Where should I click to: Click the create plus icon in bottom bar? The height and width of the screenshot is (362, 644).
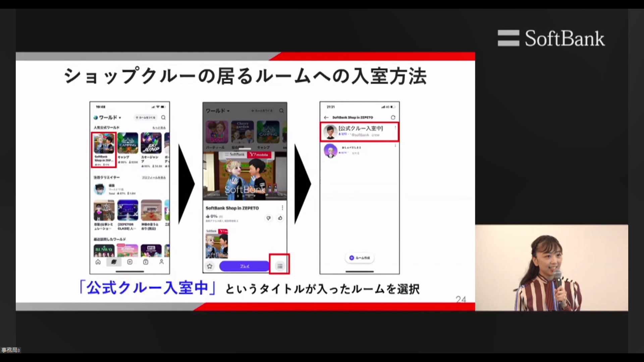(130, 262)
